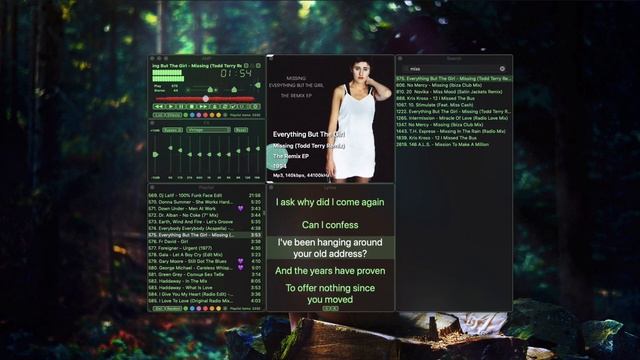Select playlist track 576 Fr David - Girl
640x360 pixels.
tap(204, 242)
